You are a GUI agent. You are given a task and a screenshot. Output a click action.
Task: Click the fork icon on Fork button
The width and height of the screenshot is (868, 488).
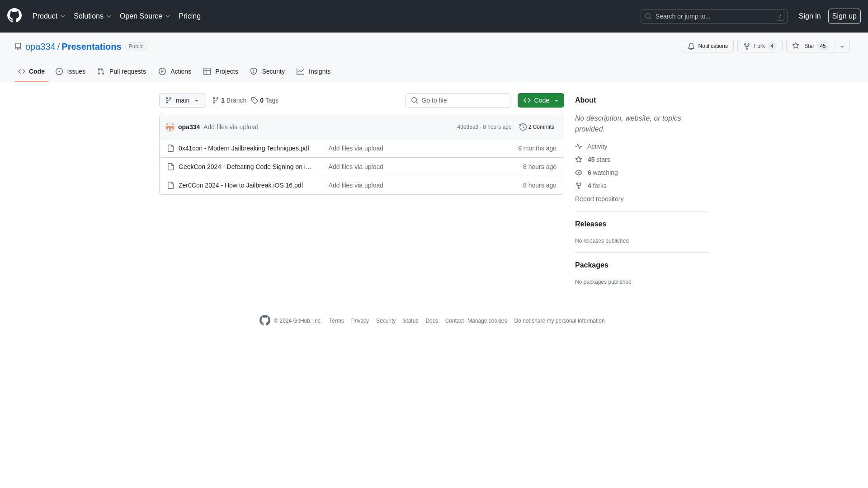(747, 46)
